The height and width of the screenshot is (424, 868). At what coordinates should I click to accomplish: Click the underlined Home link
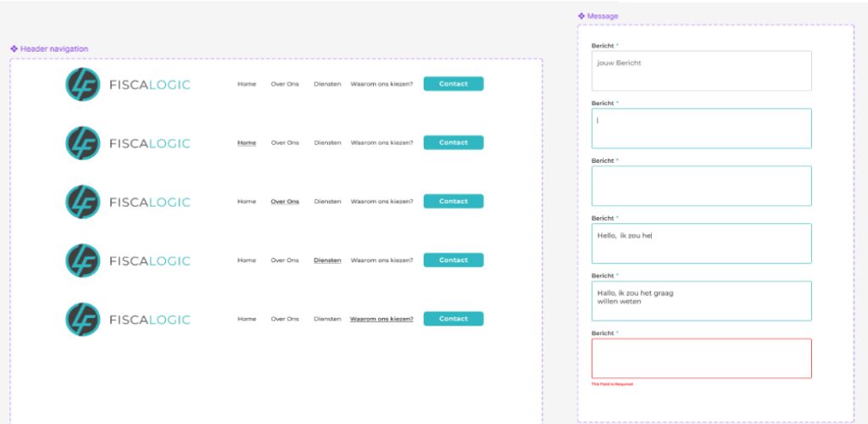tap(247, 142)
